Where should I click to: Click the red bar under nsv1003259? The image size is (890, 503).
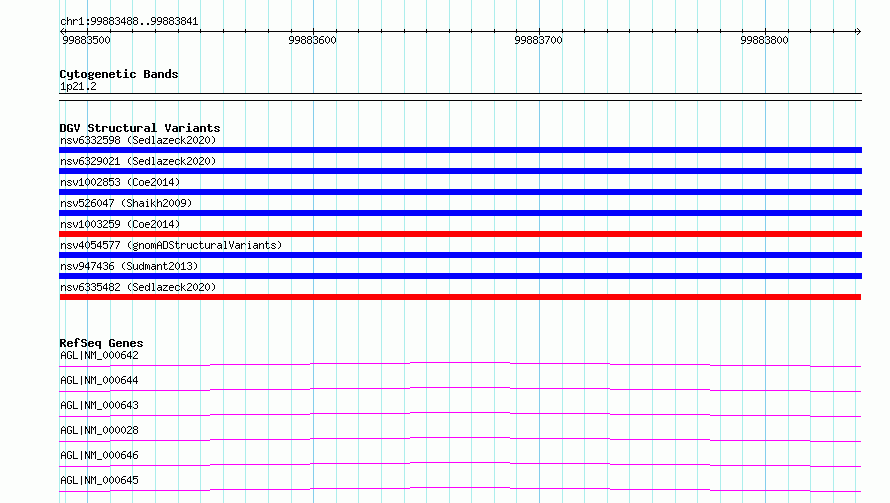pos(460,234)
